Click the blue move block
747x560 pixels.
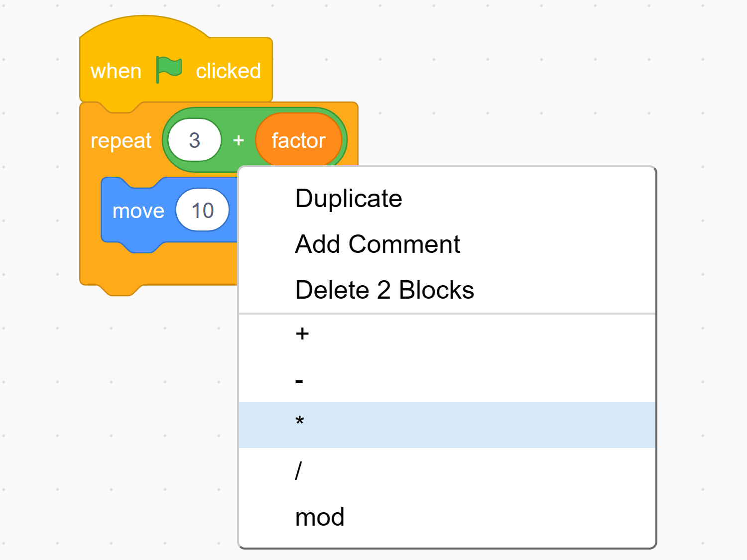(138, 210)
